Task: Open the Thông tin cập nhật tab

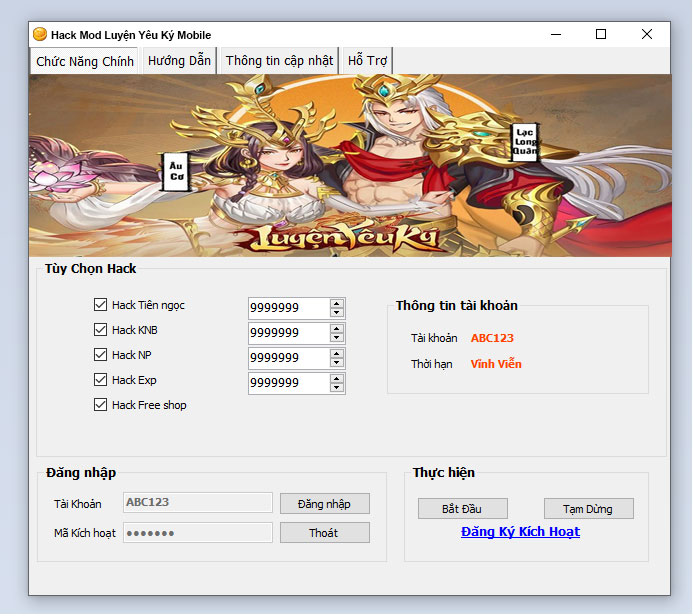Action: coord(279,60)
